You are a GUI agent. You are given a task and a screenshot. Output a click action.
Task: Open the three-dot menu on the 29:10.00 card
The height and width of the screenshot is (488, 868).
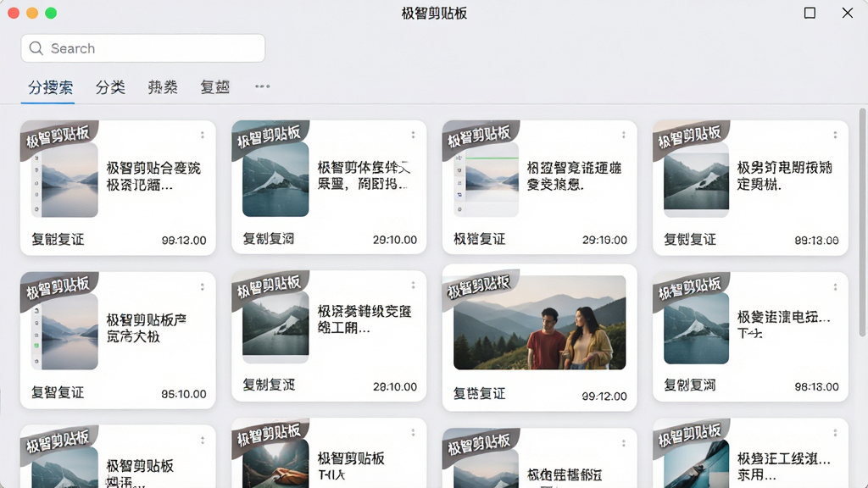coord(413,135)
